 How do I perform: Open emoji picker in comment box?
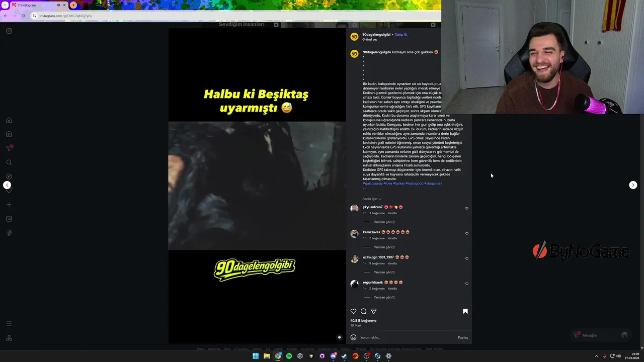pos(353,337)
